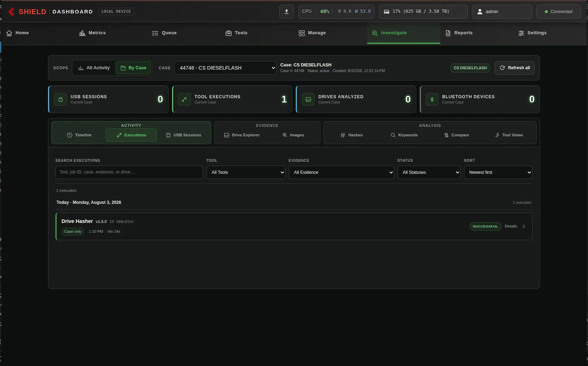Switch to the USB Sessions tab
This screenshot has width=588, height=366.
[x=183, y=135]
